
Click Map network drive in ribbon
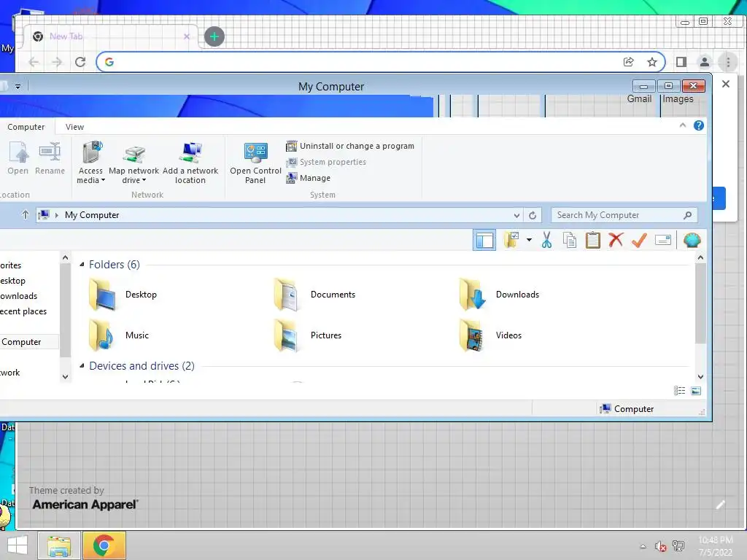pyautogui.click(x=134, y=163)
